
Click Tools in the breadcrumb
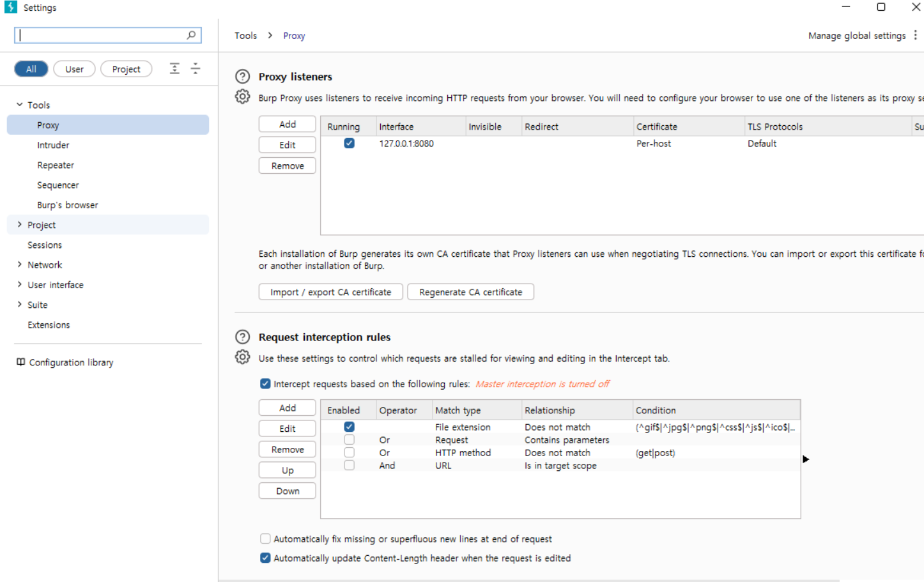pos(245,36)
